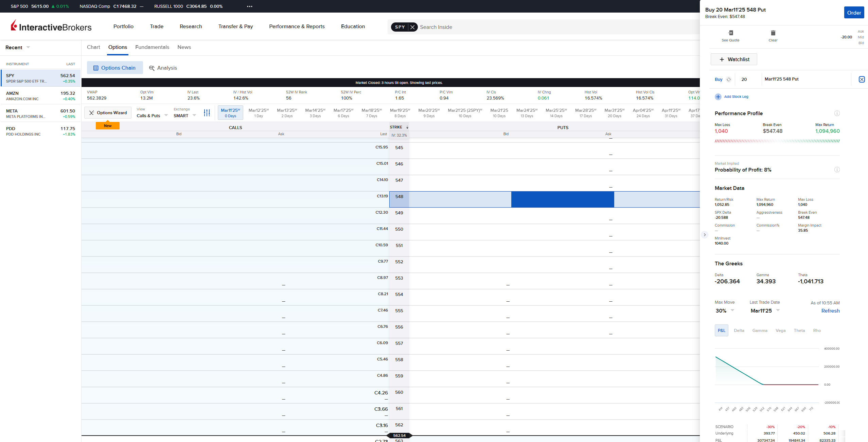Select the Mar21'25 (2SPY) expiration
Screen dimensions: 868x442
pyautogui.click(x=465, y=113)
